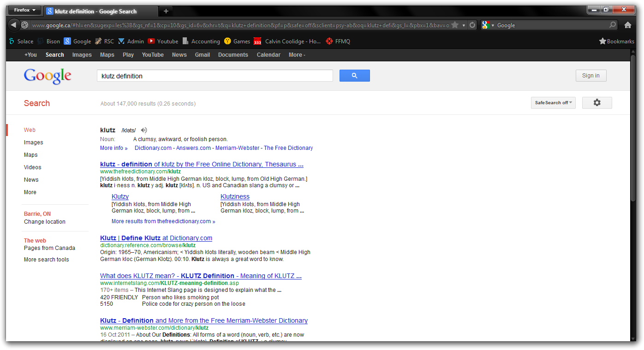The height and width of the screenshot is (350, 644).
Task: Open the Merriam-Webster Dictionary klutz result
Action: [204, 320]
